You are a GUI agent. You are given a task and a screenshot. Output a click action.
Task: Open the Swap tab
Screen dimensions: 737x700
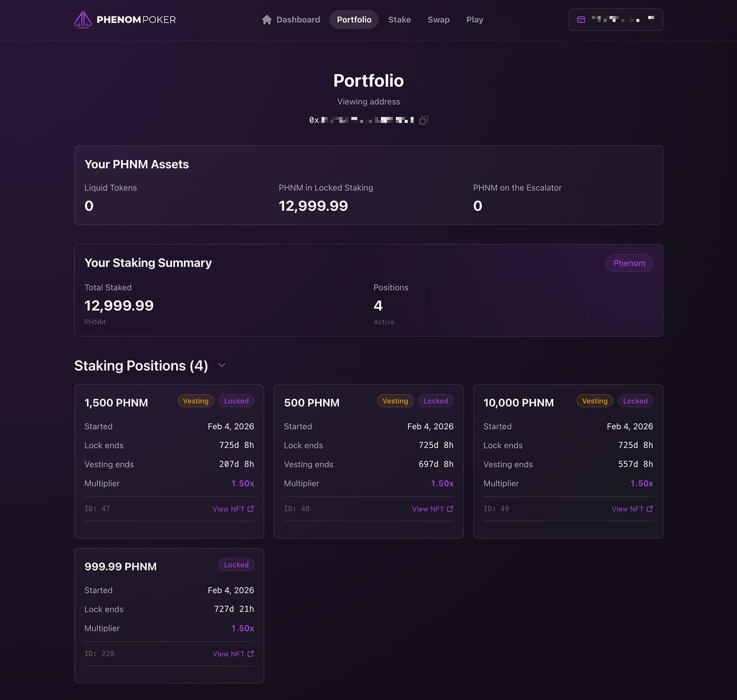(x=439, y=19)
